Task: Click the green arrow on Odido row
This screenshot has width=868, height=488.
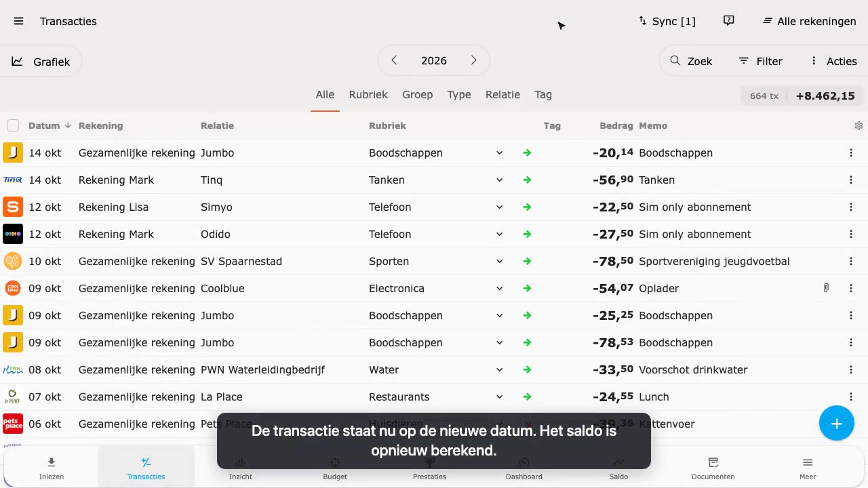Action: 527,234
